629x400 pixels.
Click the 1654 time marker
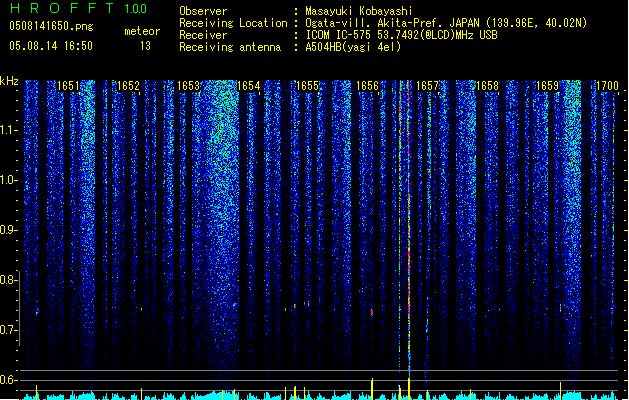point(248,86)
